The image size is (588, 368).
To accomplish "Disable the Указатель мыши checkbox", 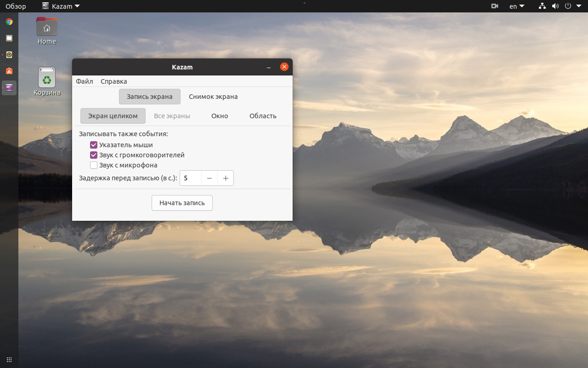I will (x=94, y=145).
